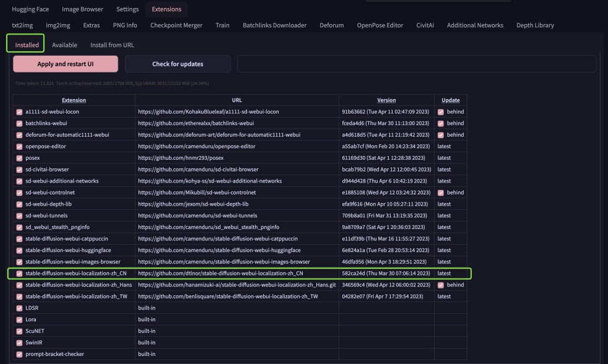Open dtlnor localization-zh_CN GitHub URL
Screen dimensions: 608x364
[220, 273]
